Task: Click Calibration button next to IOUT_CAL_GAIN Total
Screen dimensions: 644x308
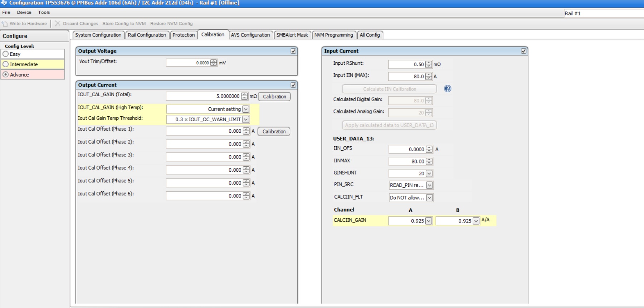Action: click(274, 97)
